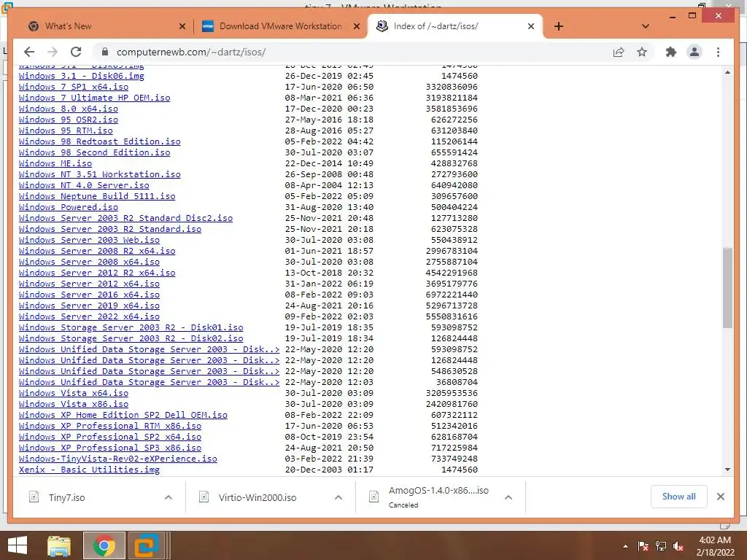This screenshot has height=560, width=747.
Task: Show hidden system tray icons
Action: point(625,546)
